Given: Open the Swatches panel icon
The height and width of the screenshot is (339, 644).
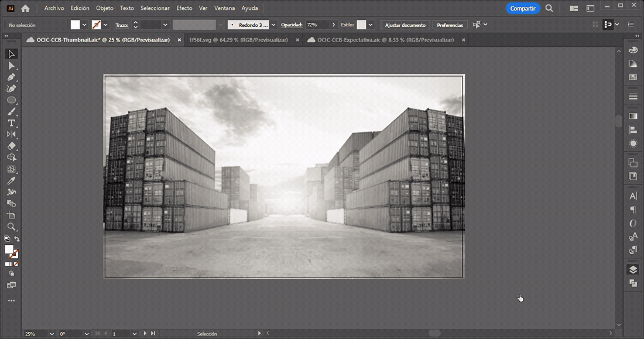Looking at the screenshot, I should (x=633, y=77).
